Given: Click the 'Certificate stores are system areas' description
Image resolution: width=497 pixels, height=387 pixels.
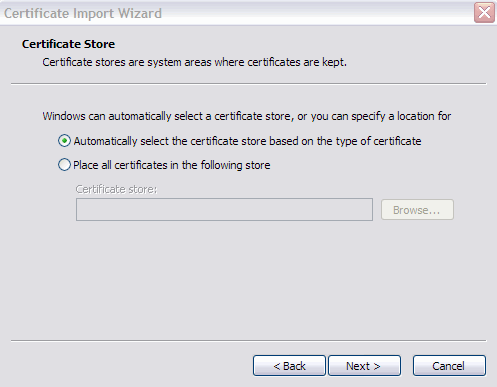Looking at the screenshot, I should [x=194, y=62].
